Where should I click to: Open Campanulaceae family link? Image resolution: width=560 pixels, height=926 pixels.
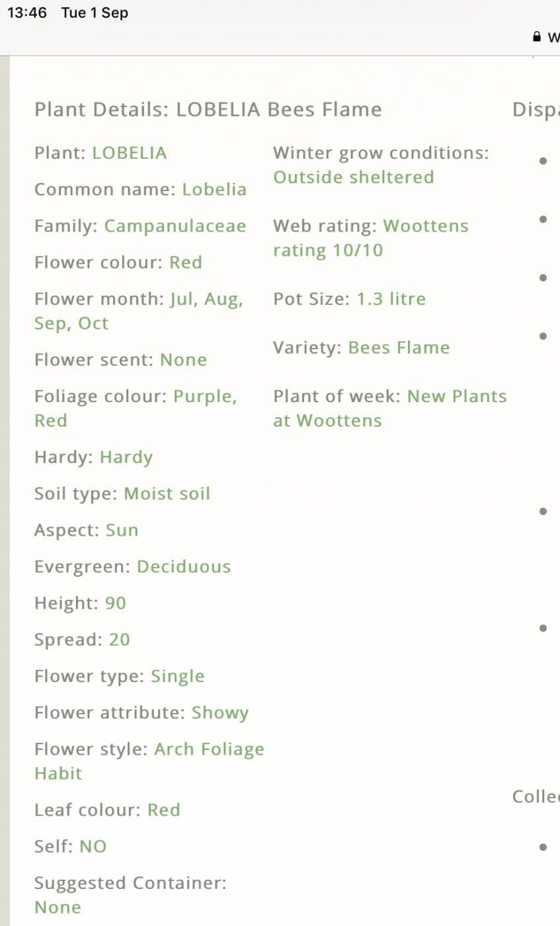[175, 226]
